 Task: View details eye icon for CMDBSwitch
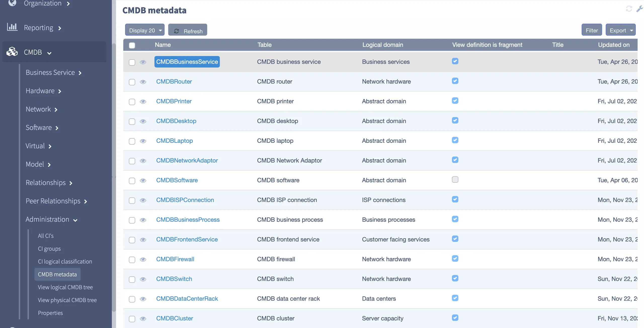143,279
